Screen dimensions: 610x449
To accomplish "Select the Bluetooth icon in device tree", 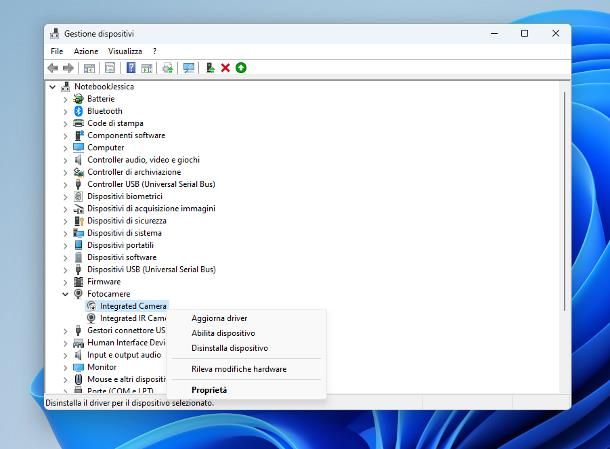I will [78, 111].
